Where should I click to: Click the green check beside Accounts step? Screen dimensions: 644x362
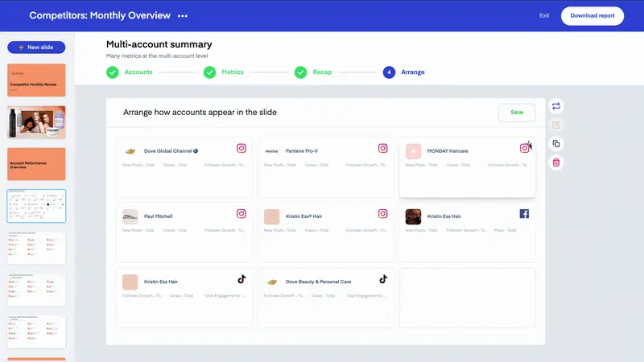coord(112,72)
